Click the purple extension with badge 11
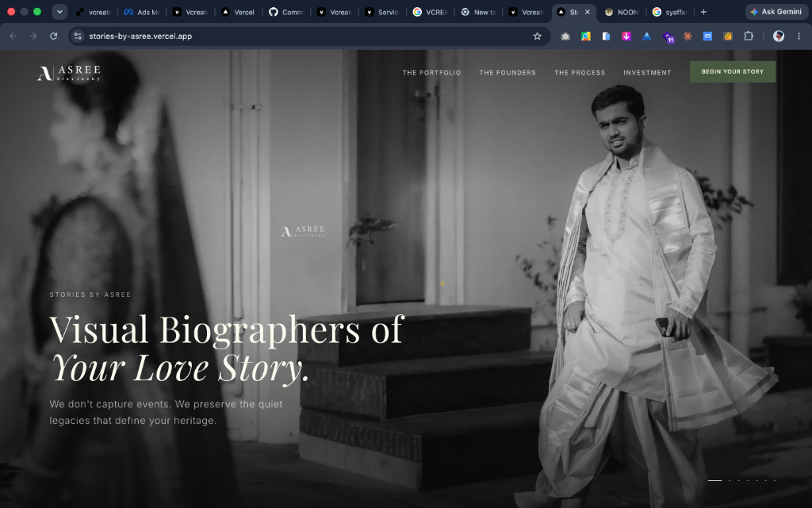 point(668,37)
